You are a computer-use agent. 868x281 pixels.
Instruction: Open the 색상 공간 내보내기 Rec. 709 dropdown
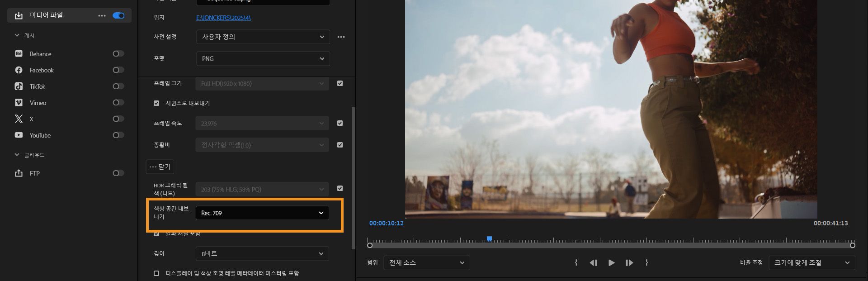(262, 213)
